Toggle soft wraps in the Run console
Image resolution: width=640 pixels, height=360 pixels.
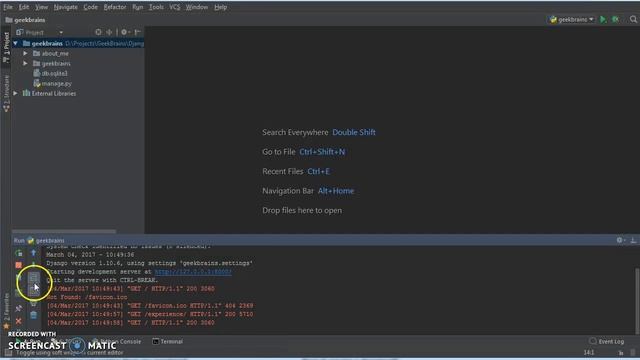33,278
